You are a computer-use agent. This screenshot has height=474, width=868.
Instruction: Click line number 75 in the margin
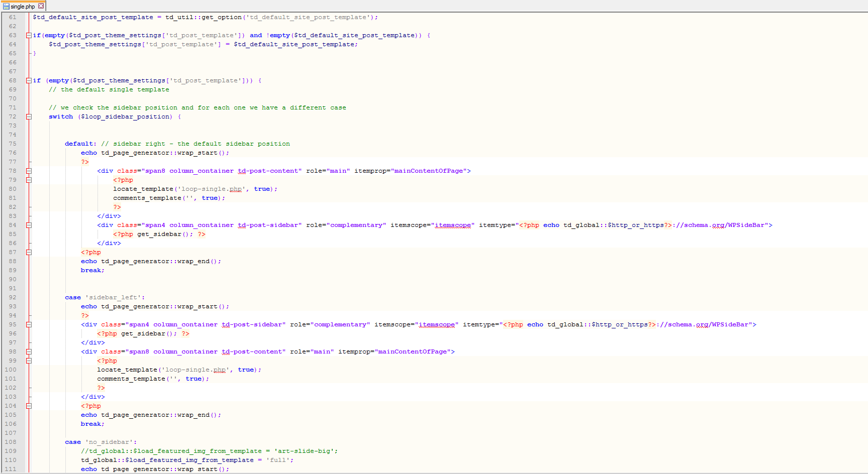pyautogui.click(x=13, y=144)
